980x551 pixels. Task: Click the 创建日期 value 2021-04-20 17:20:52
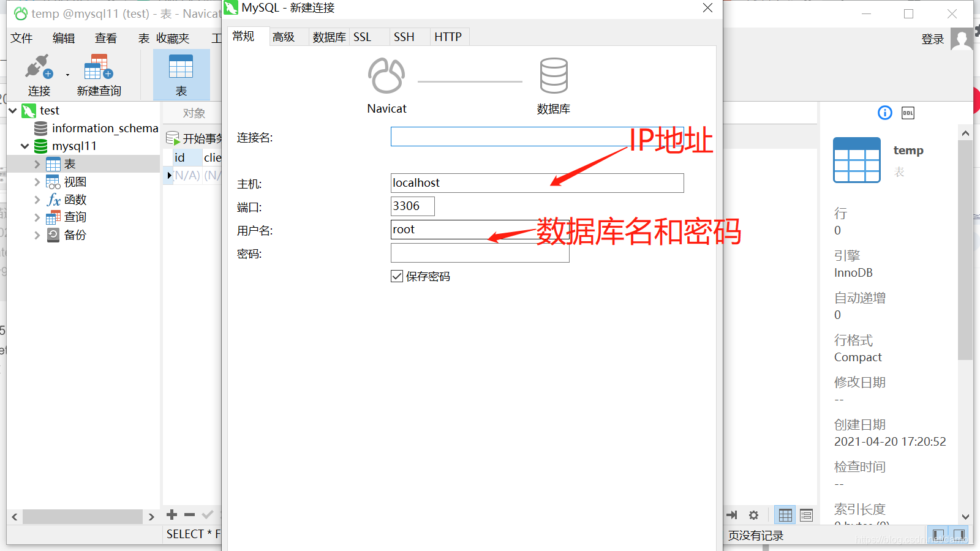tap(890, 442)
